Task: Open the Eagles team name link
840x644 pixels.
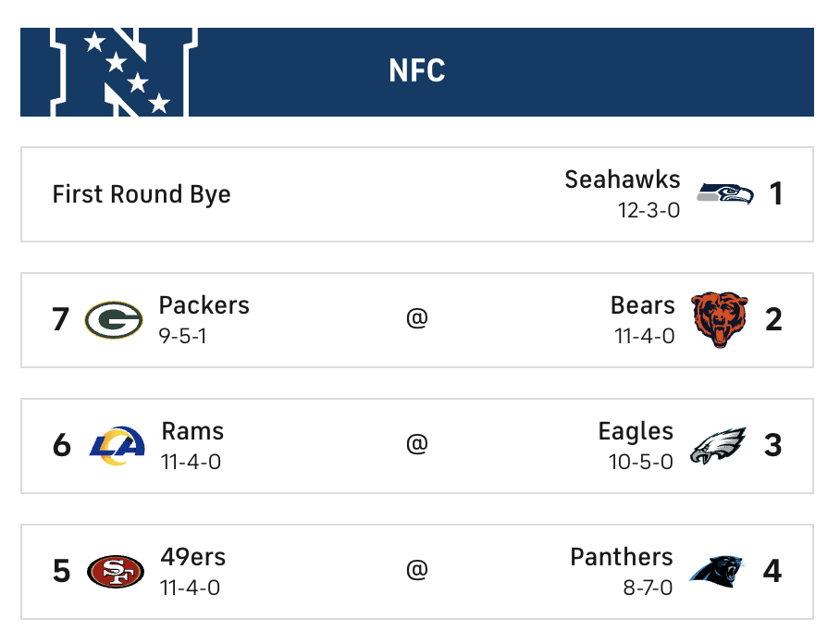Action: 636,431
